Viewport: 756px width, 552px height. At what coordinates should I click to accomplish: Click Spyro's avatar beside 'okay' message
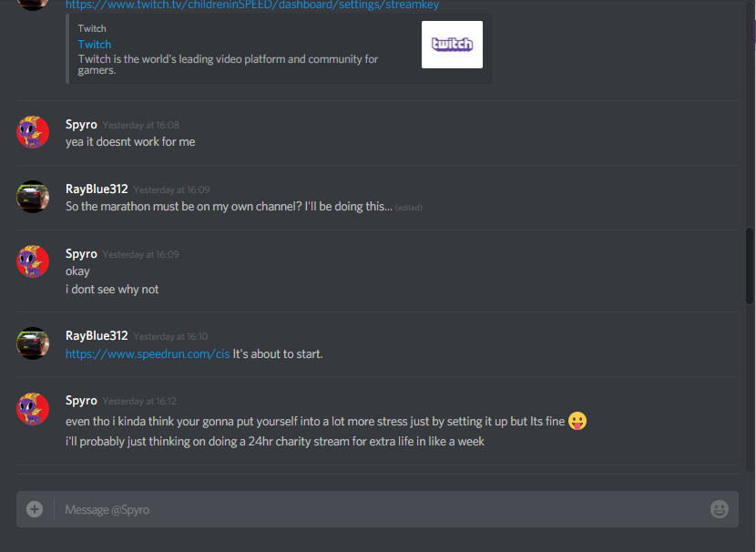(33, 261)
